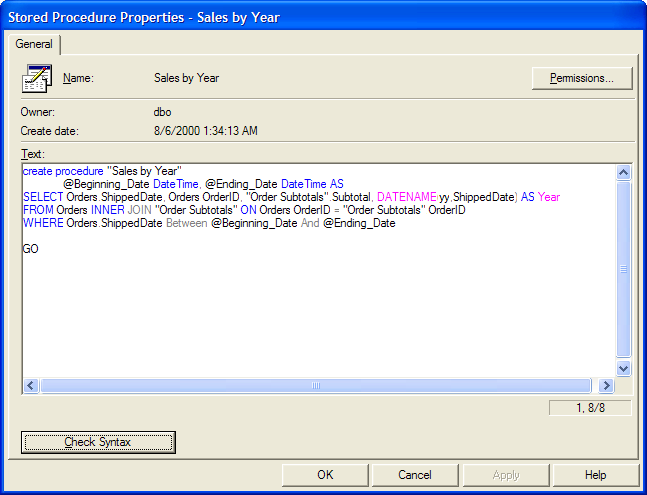647x495 pixels.
Task: Click the vertical scrollbar up arrow
Action: (624, 173)
